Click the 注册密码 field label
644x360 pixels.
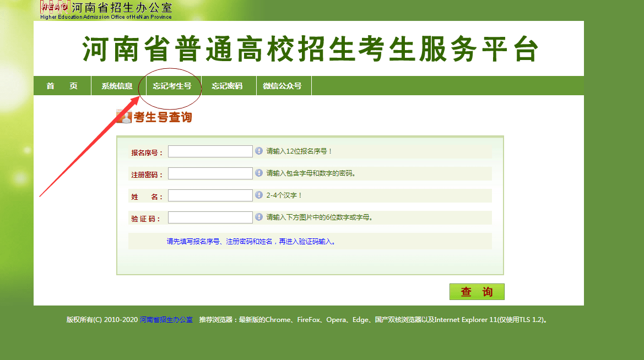pos(147,175)
